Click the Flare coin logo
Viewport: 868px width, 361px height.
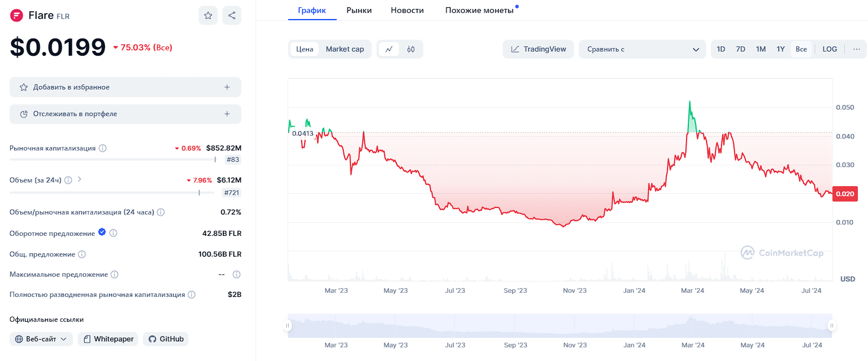[16, 15]
